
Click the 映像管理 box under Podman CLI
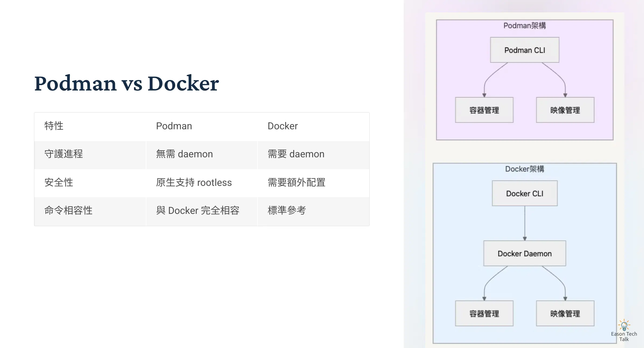[565, 110]
